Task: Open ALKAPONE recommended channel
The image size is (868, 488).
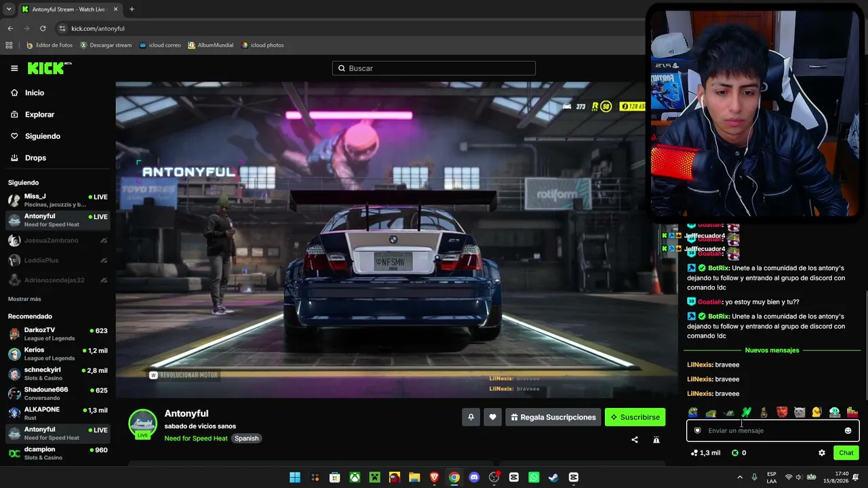Action: click(58, 413)
